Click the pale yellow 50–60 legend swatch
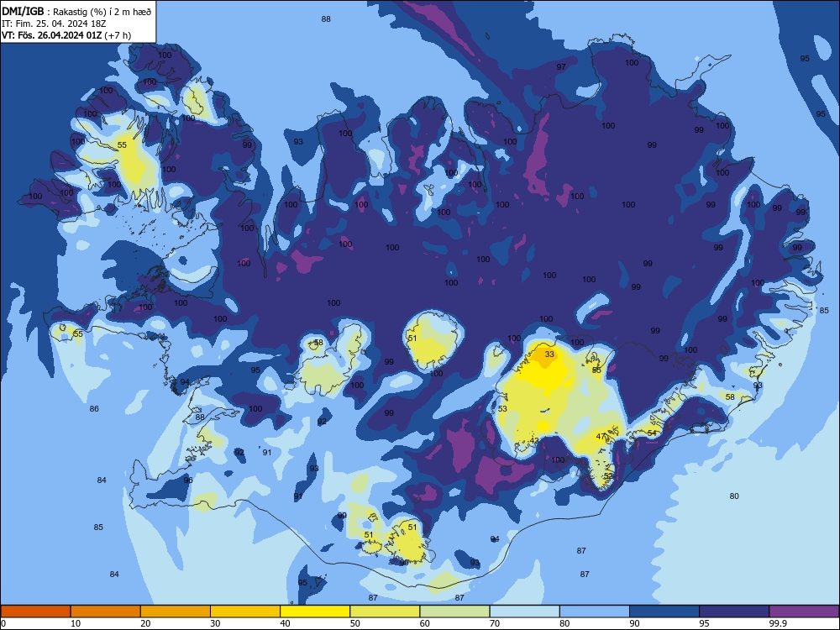Screen dimensions: 840x630 [385, 612]
